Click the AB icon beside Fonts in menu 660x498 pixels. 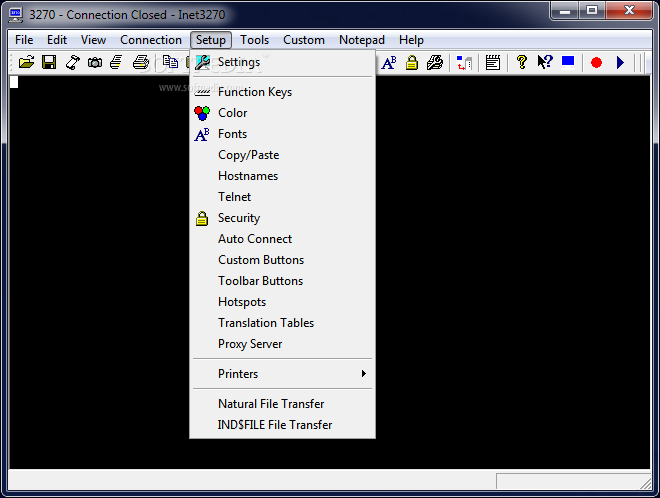click(x=202, y=134)
